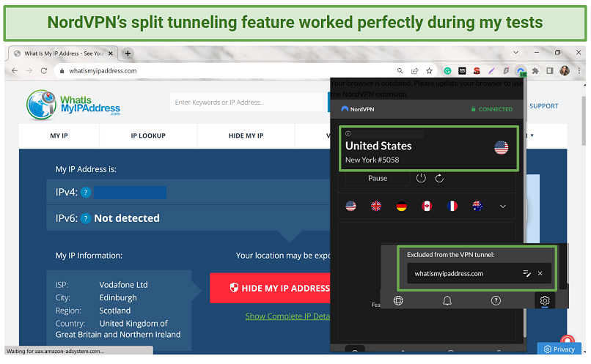Click the page vertical scrollbar
The image size is (591, 364).
[584, 120]
